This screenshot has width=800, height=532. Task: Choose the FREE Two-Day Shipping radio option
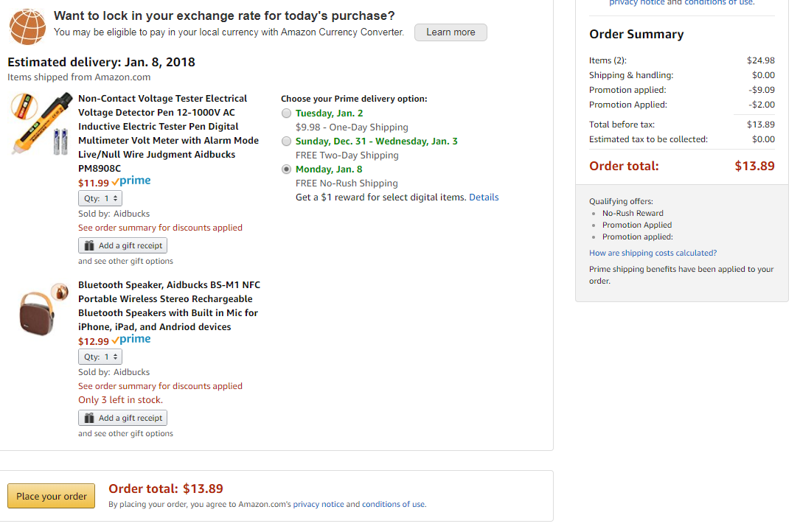tap(287, 141)
